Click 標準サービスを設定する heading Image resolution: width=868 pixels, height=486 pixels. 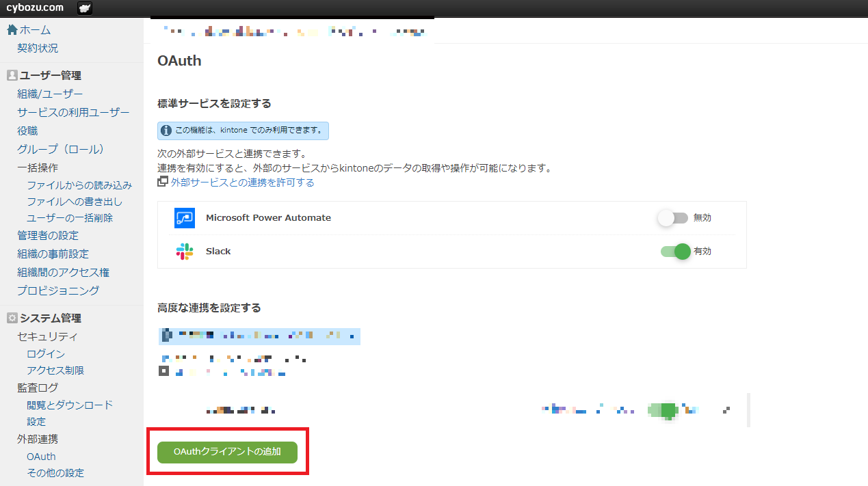[214, 104]
